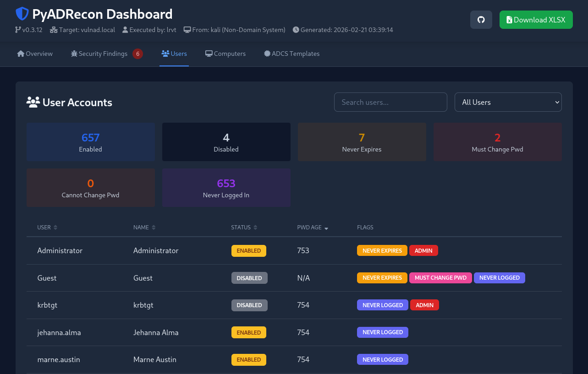Click the Status column sort icon
This screenshot has height=374, width=588.
coord(255,228)
